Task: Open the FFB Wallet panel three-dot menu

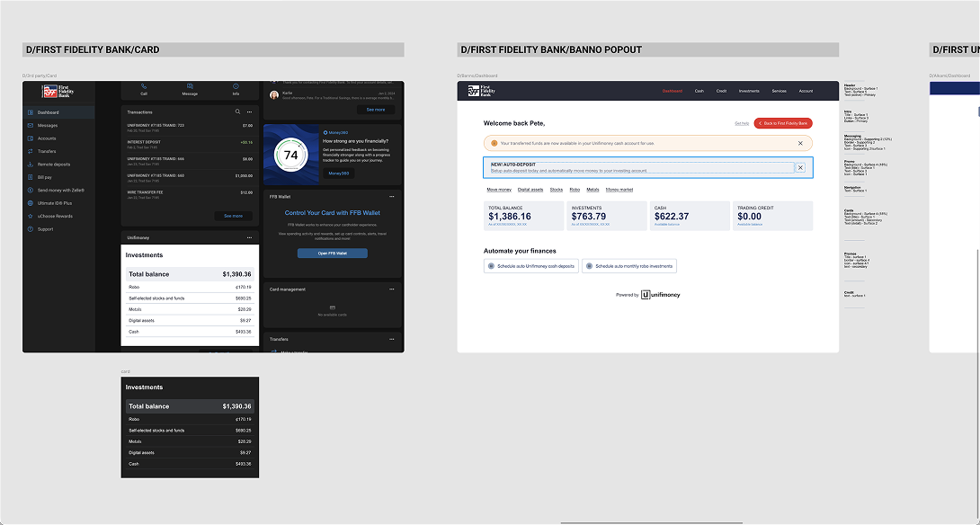Action: pyautogui.click(x=392, y=196)
